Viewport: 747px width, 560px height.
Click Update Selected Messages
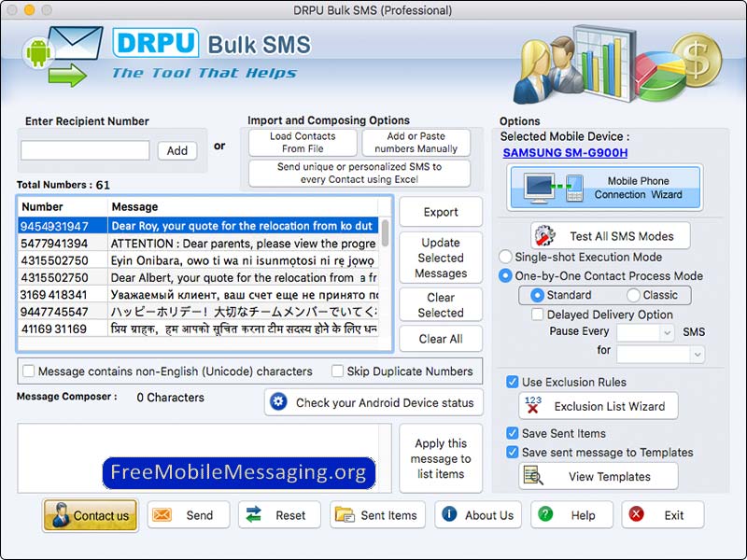441,258
